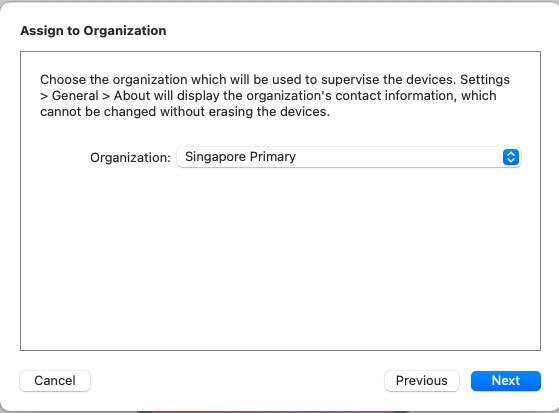The width and height of the screenshot is (559, 413).
Task: Click the "Singapore Primary" text in the selector
Action: [240, 157]
